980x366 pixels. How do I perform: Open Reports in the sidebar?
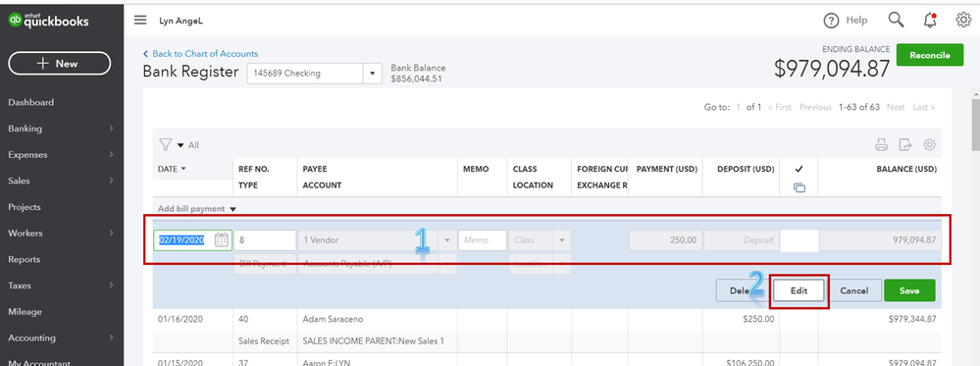pyautogui.click(x=24, y=259)
